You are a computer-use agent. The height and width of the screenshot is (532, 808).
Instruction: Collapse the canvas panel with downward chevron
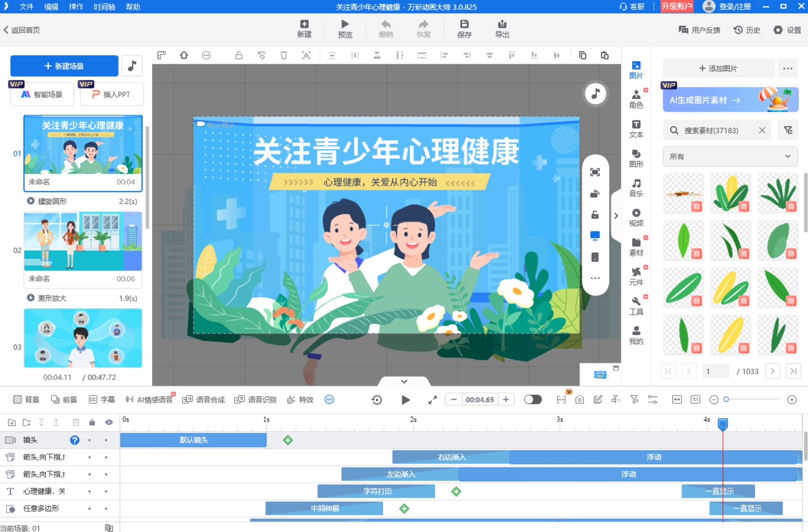tap(405, 380)
